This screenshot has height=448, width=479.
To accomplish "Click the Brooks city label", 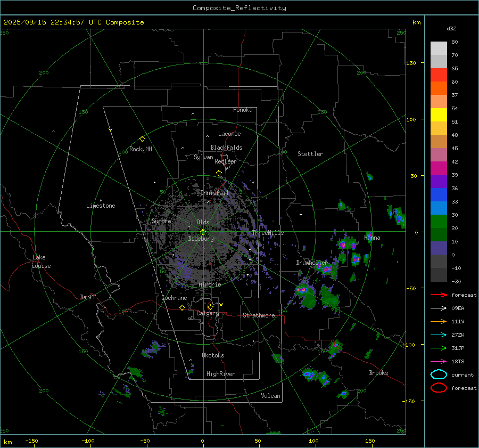I will point(378,373).
